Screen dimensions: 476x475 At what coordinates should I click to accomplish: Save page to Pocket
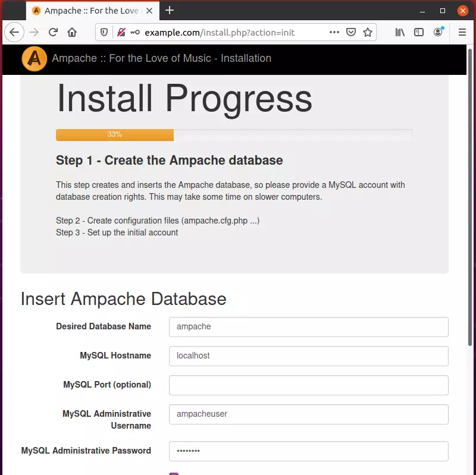click(x=351, y=32)
